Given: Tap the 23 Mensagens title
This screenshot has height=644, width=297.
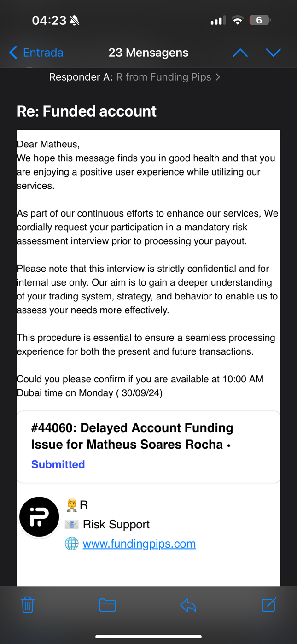Looking at the screenshot, I should (148, 53).
